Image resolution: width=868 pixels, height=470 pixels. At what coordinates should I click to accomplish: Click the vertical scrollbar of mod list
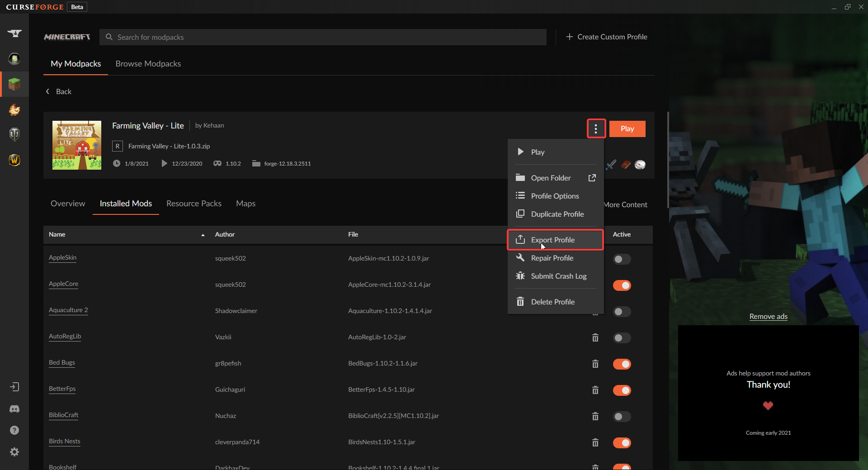(668, 160)
